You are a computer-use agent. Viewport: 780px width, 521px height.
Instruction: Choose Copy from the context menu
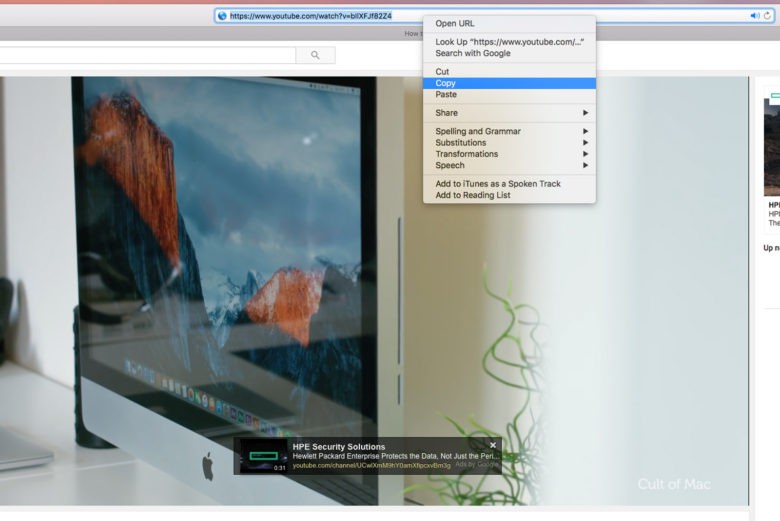(x=446, y=83)
